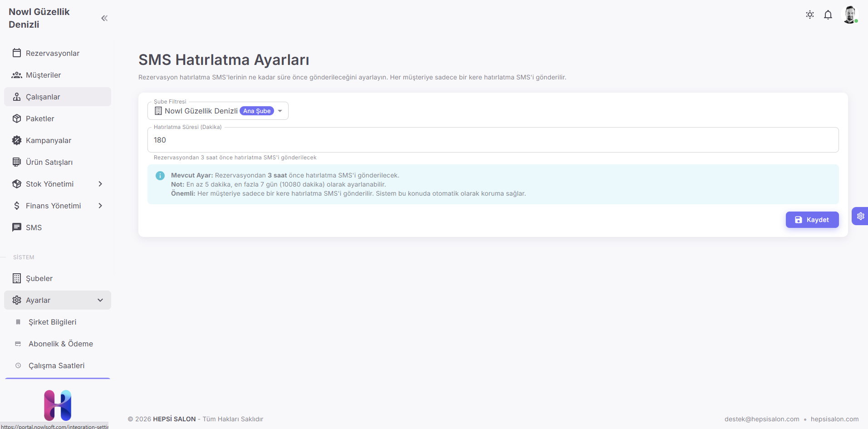Focus the Hatırlatma Süresi minutes field

coord(493,140)
